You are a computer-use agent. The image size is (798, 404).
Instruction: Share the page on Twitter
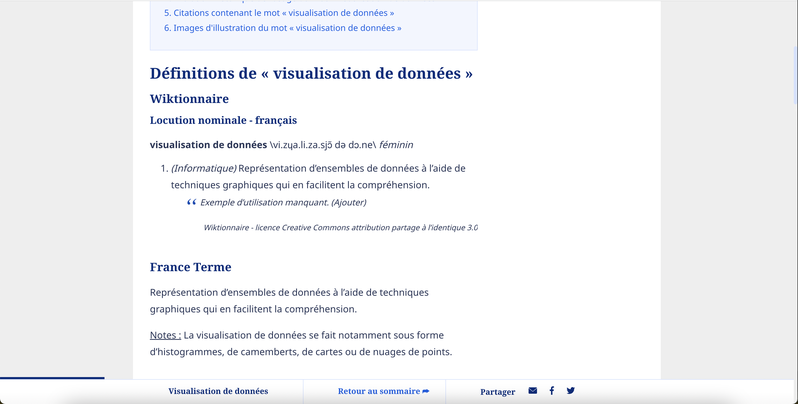coord(570,391)
